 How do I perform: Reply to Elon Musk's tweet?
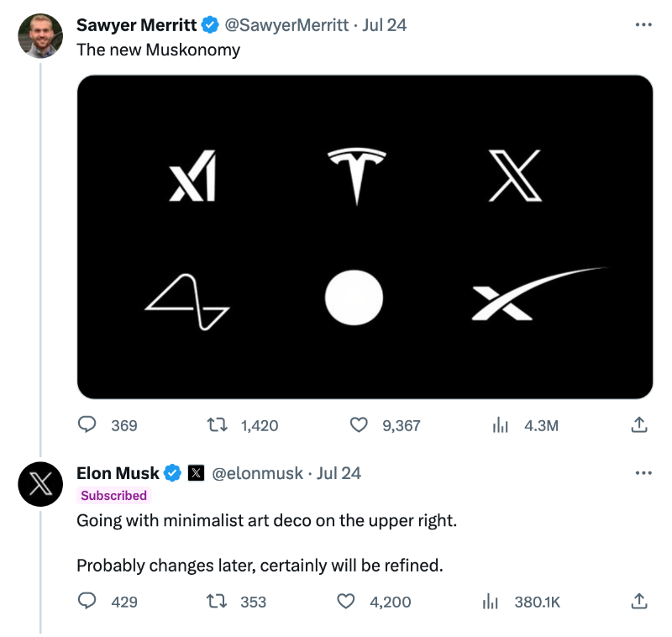87,601
